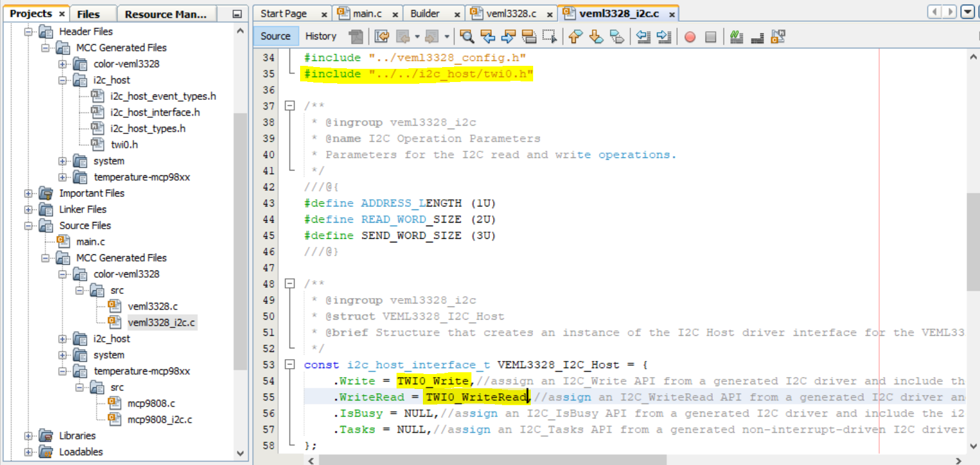Jump to the previous bookmark
Image resolution: width=980 pixels, height=465 pixels.
(575, 37)
